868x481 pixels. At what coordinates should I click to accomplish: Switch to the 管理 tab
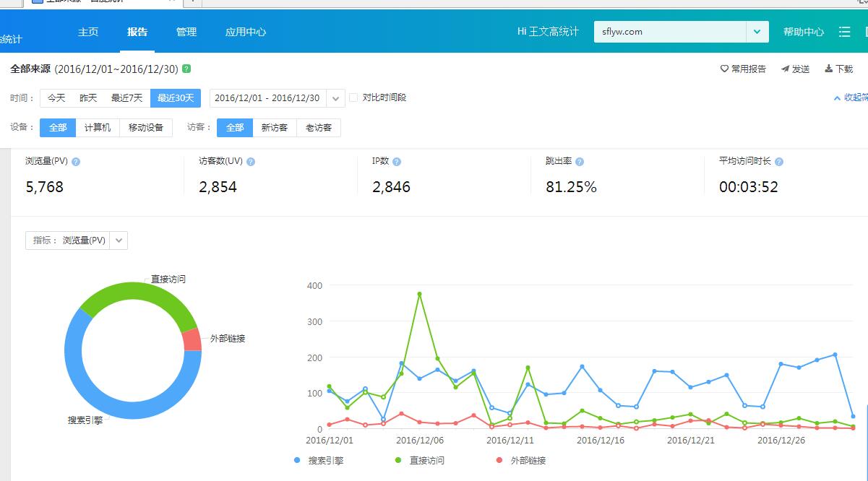click(186, 32)
